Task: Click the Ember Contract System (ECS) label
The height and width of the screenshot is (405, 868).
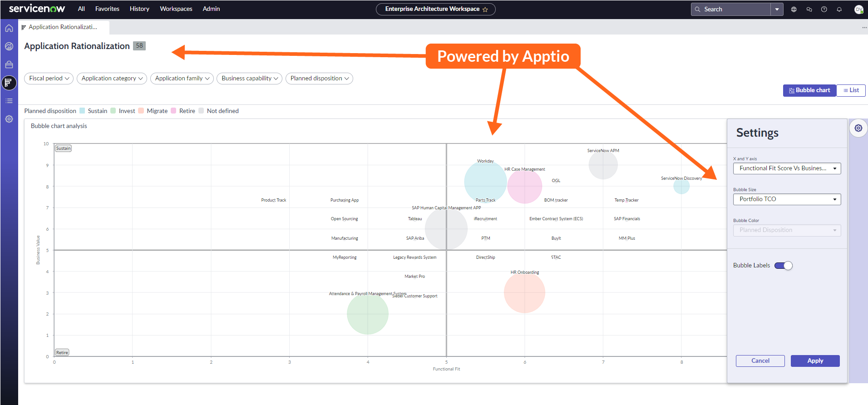Action: coord(556,219)
